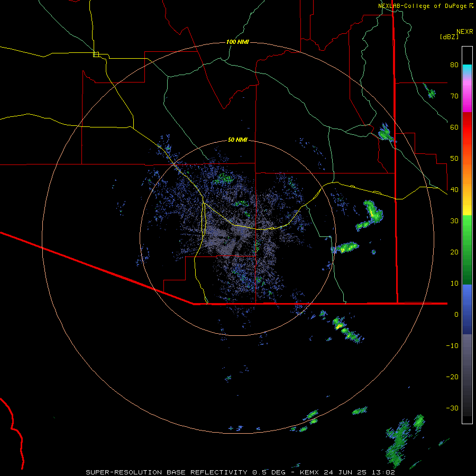This screenshot has height=476, width=476.
Task: Click the 20 value on the dBZ scale
Action: coord(454,252)
